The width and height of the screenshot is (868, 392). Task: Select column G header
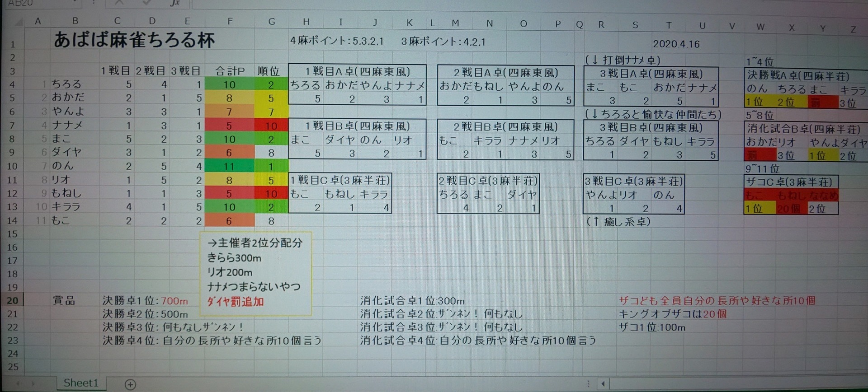click(271, 21)
